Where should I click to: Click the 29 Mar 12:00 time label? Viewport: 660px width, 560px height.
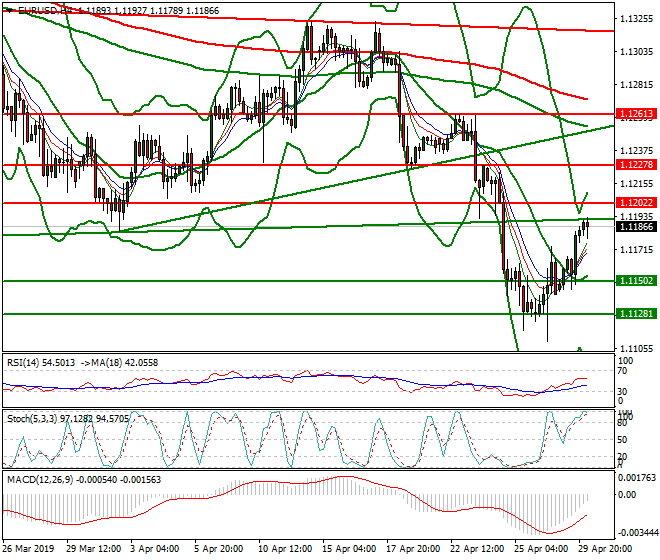94,549
